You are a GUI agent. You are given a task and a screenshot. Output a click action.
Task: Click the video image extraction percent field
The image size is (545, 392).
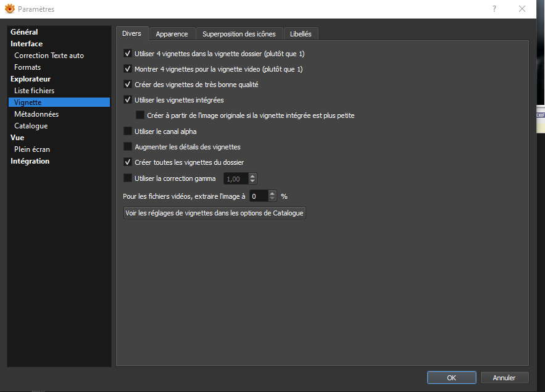pyautogui.click(x=259, y=196)
